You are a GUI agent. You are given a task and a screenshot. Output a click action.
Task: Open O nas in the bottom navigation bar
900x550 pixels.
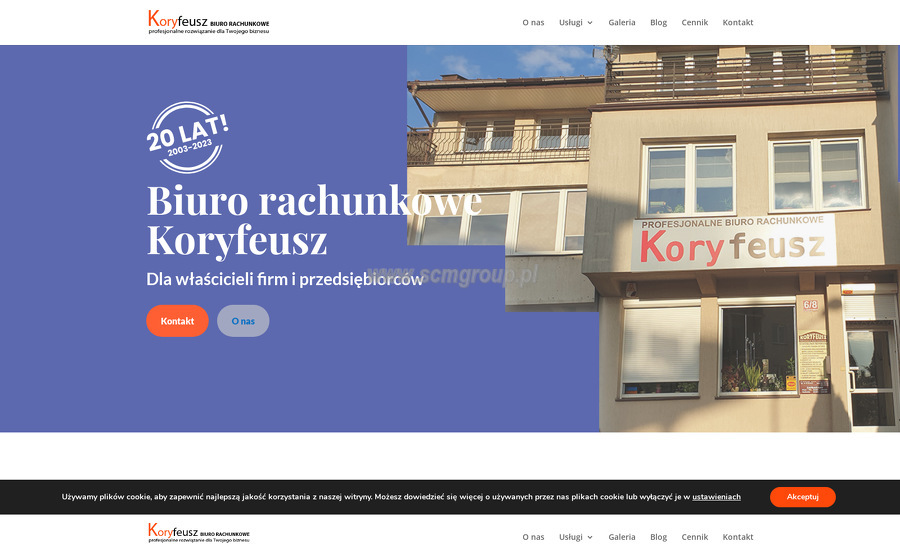coord(533,537)
